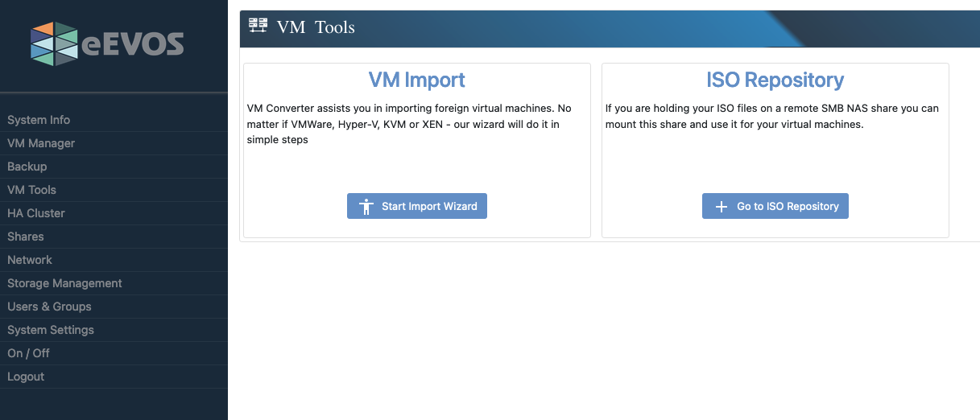Select Network in the sidebar

30,260
